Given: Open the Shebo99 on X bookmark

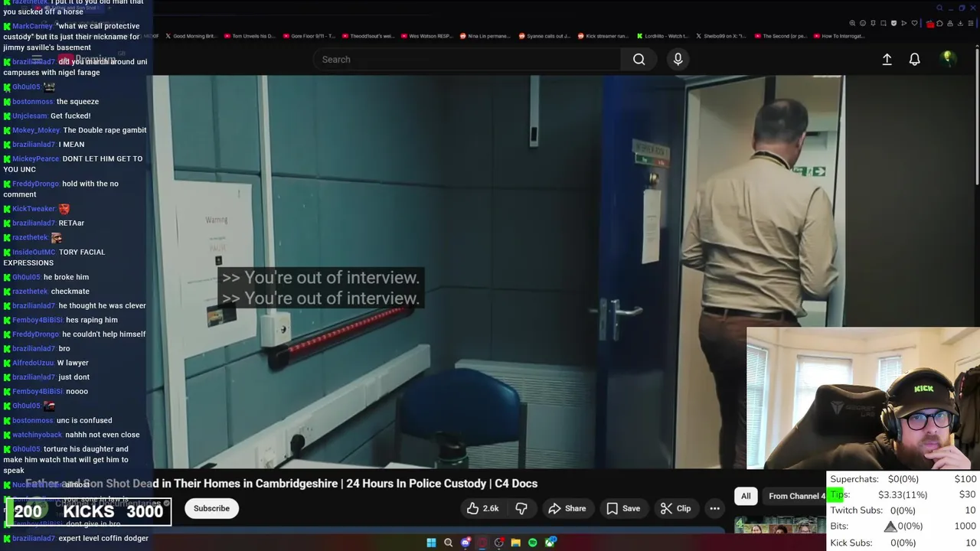Looking at the screenshot, I should pos(721,36).
